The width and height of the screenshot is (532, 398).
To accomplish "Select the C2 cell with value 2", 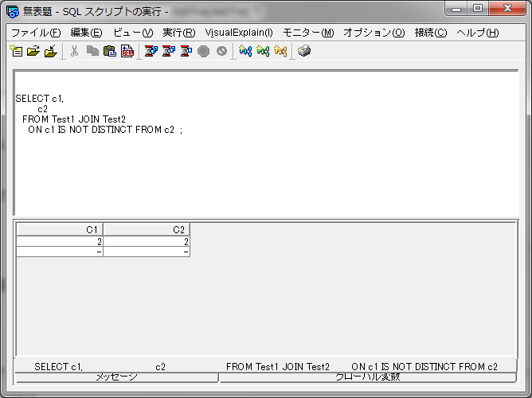I will click(x=147, y=241).
